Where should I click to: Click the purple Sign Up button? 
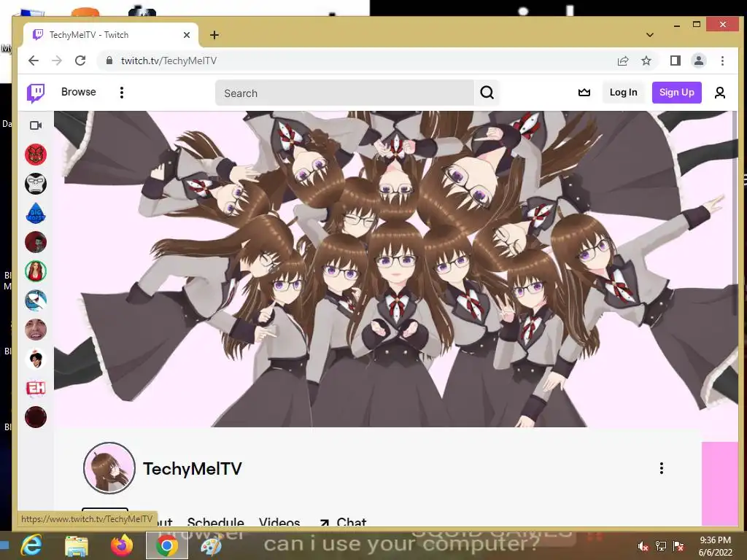tap(676, 93)
